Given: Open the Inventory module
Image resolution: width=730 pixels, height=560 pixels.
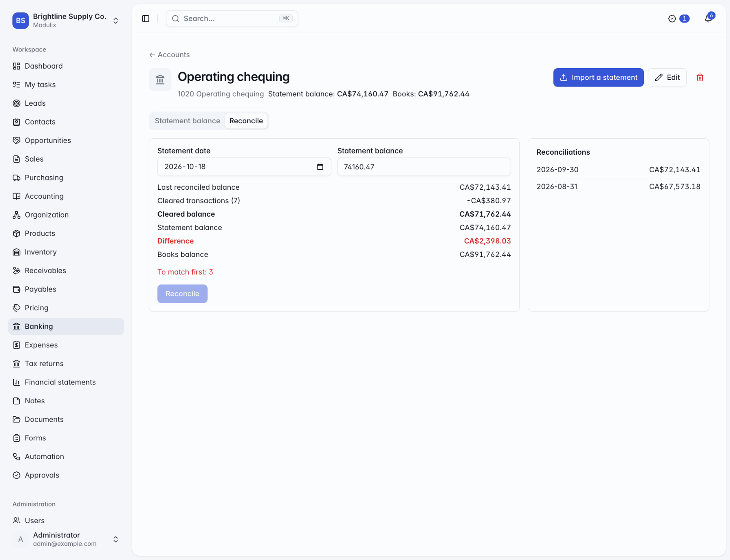Looking at the screenshot, I should pyautogui.click(x=66, y=252).
